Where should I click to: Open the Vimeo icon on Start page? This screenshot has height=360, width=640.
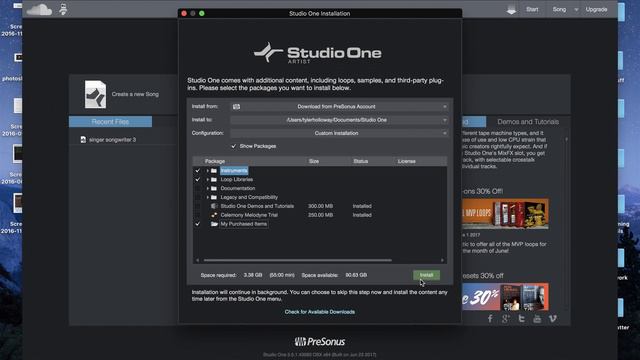[553, 318]
